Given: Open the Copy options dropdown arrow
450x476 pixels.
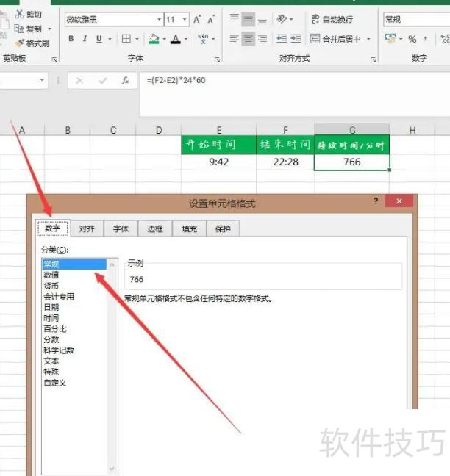Looking at the screenshot, I should coord(49,29).
